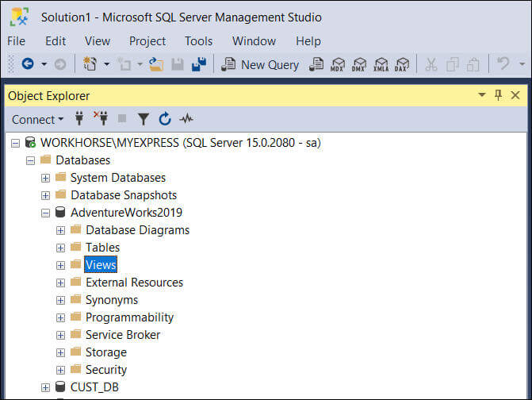Open the Connect dropdown
The width and height of the screenshot is (532, 400).
pos(37,119)
